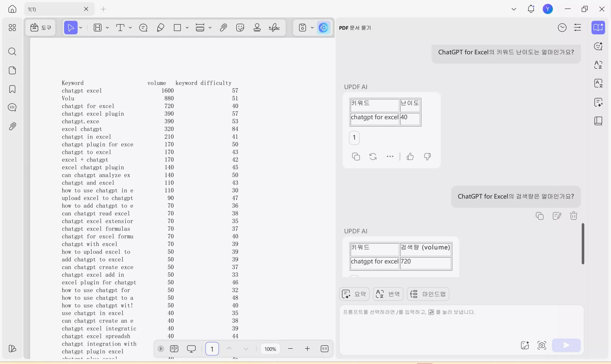The width and height of the screenshot is (611, 364).
Task: Expand selection tool dropdown arrow
Action: click(81, 27)
